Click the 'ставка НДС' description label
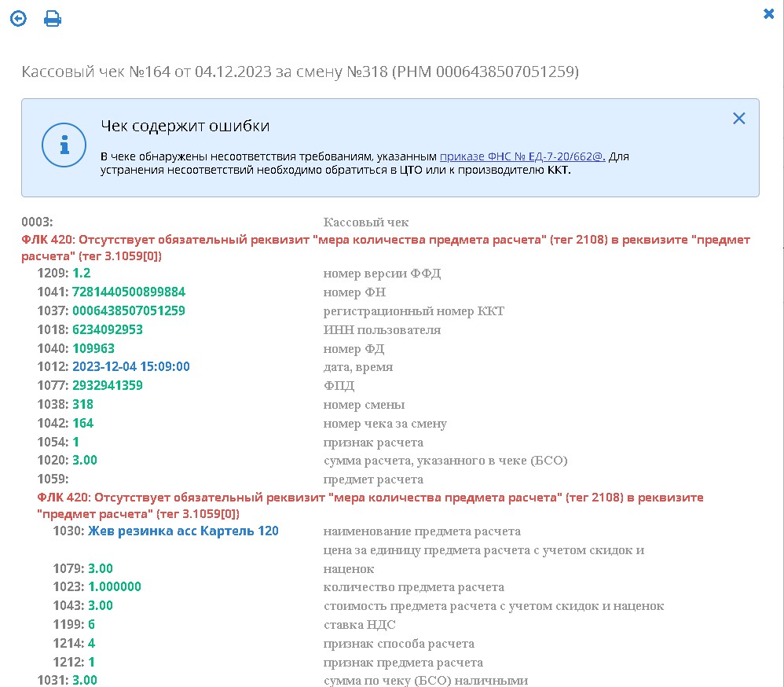This screenshot has height=687, width=784. click(x=359, y=625)
